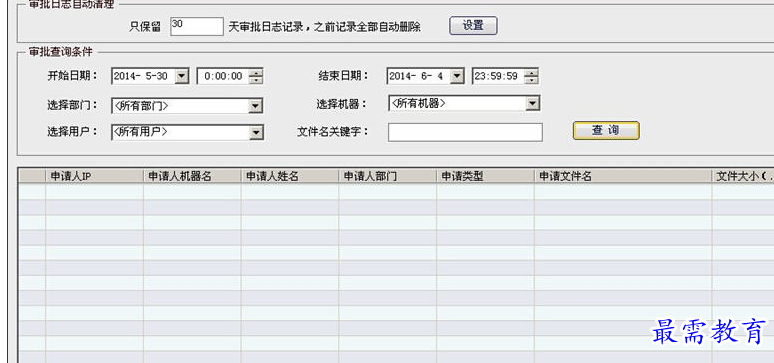Image resolution: width=774 pixels, height=363 pixels.
Task: Sort by 申请文件名 column header
Action: click(623, 176)
